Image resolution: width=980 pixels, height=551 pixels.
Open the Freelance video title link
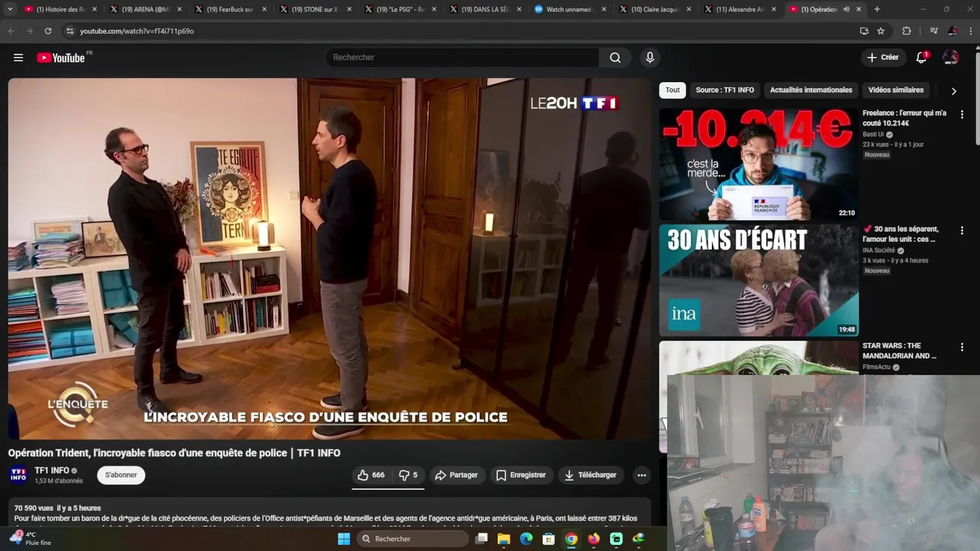[904, 118]
